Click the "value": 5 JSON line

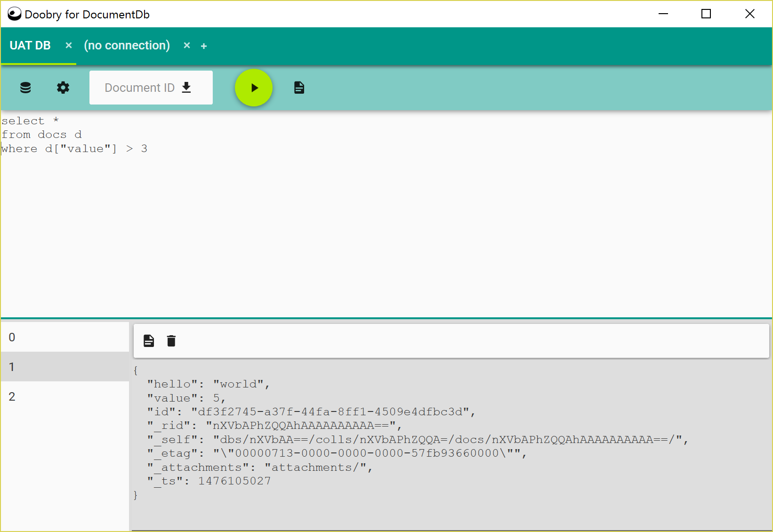186,398
